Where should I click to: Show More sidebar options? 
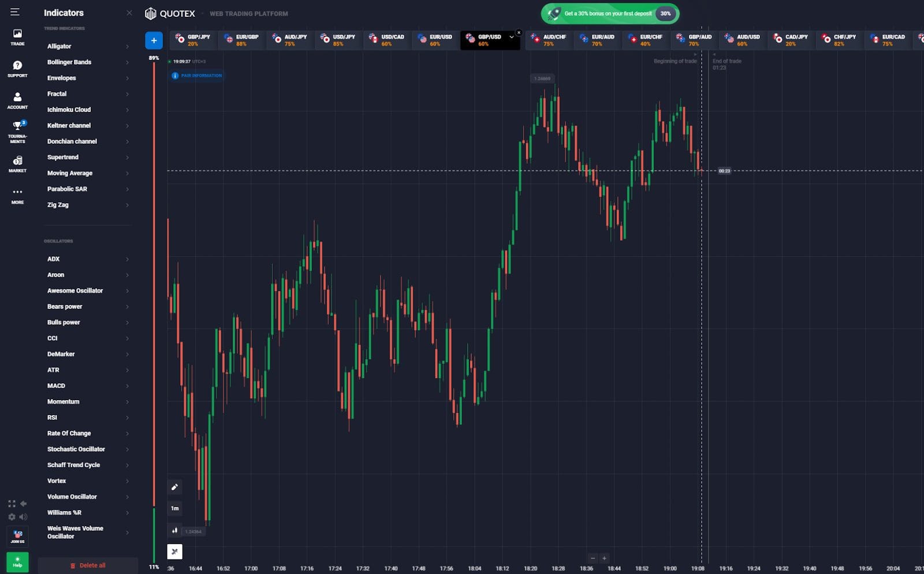(17, 196)
